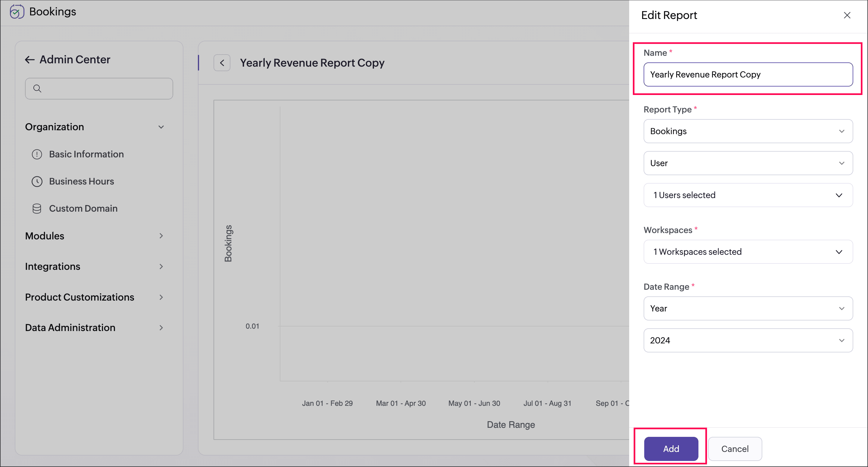Click the Yearly Revenue Report Copy title
868x467 pixels.
pyautogui.click(x=312, y=63)
